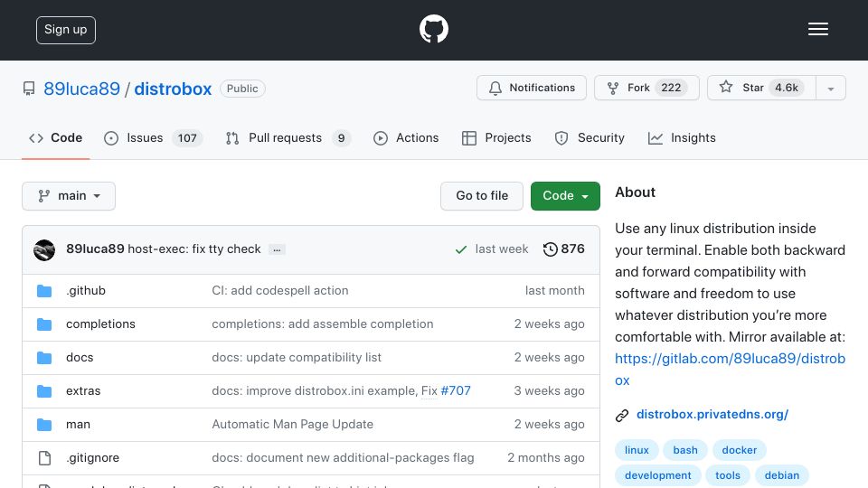Open the extras folder

(x=83, y=390)
